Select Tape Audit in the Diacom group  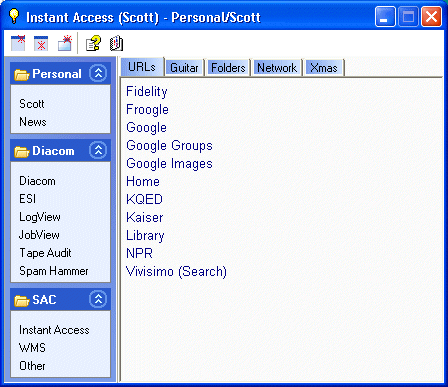point(45,253)
